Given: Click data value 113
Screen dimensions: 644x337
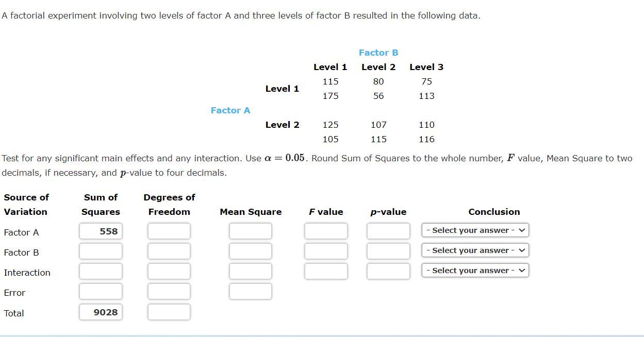Looking at the screenshot, I should (426, 96).
